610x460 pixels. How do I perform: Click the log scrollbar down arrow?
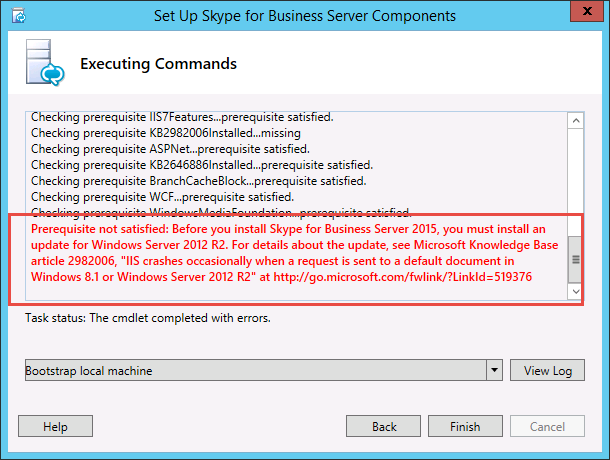[x=575, y=291]
